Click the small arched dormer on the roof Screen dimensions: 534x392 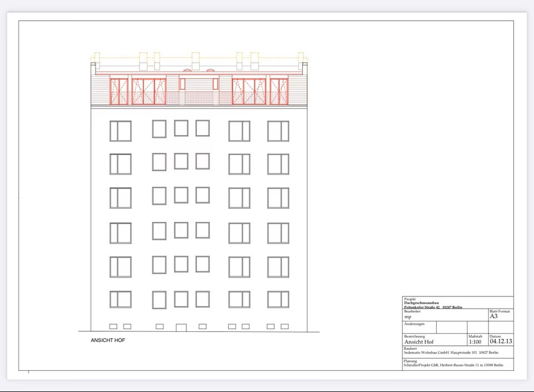tap(210, 70)
